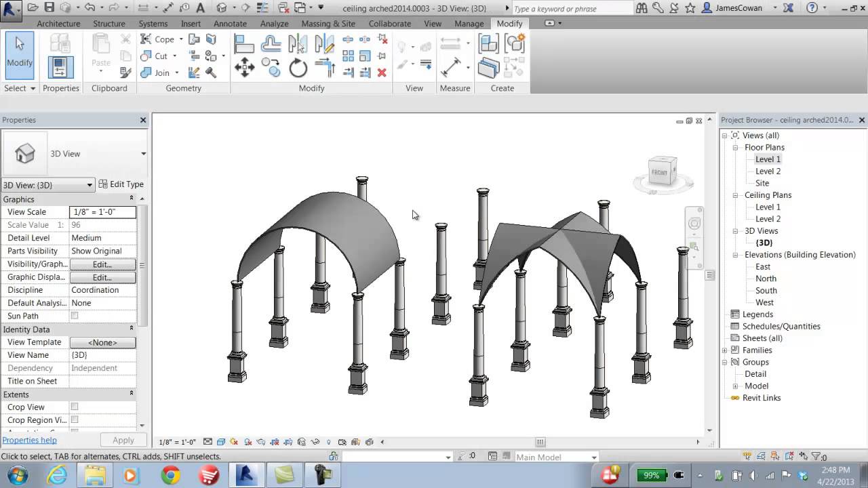Image resolution: width=868 pixels, height=488 pixels.
Task: Activate the Copy tool in Modify panel
Action: click(x=271, y=68)
